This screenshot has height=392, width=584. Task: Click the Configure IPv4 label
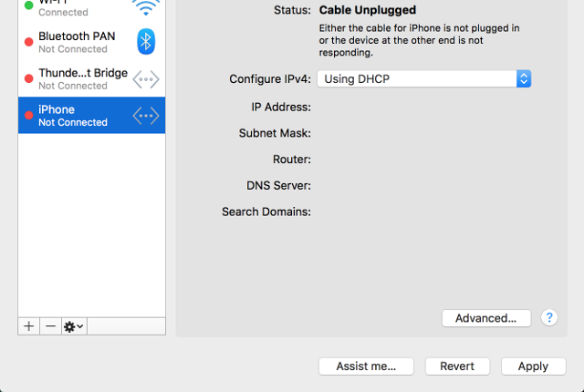click(270, 78)
